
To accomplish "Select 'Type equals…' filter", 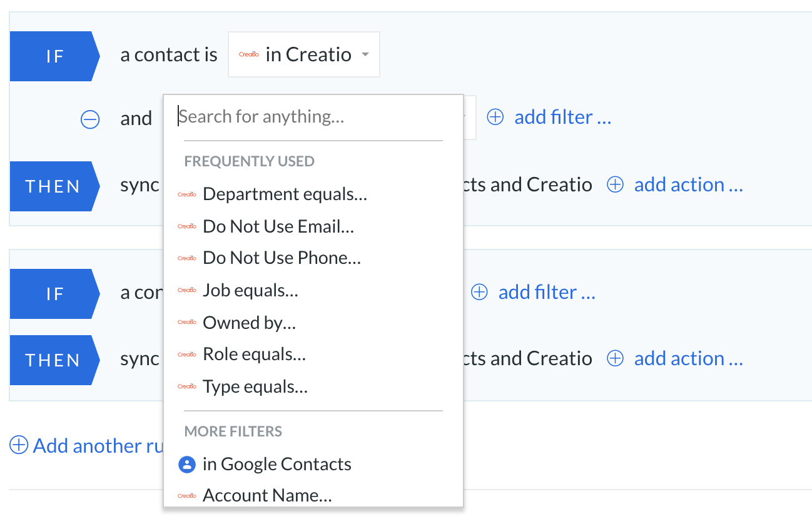I will 255,386.
